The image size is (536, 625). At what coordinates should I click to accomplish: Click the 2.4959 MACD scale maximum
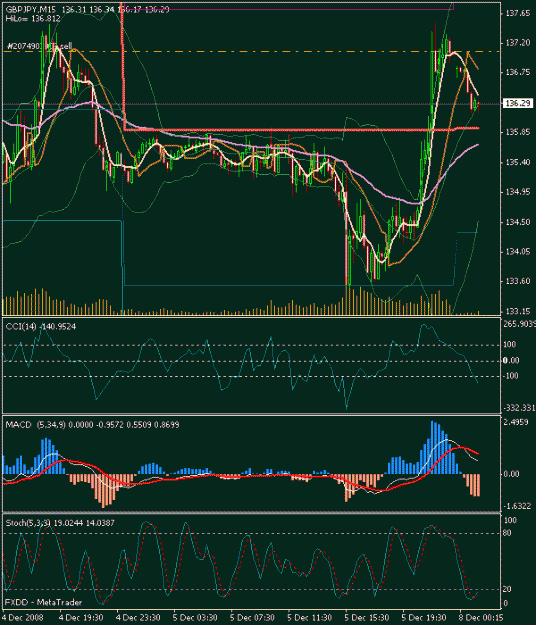[x=516, y=422]
